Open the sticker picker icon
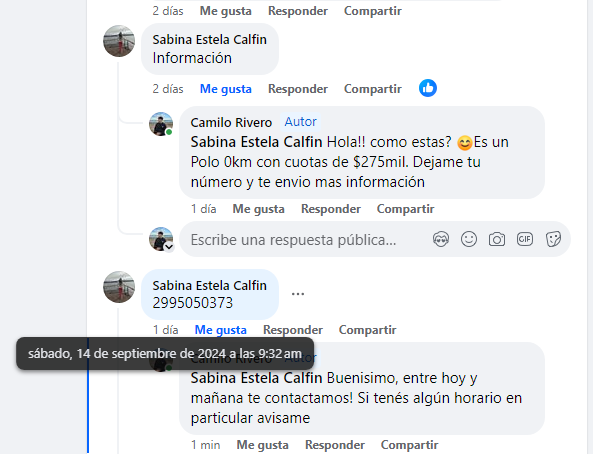Screen dimensions: 593x454 553,239
